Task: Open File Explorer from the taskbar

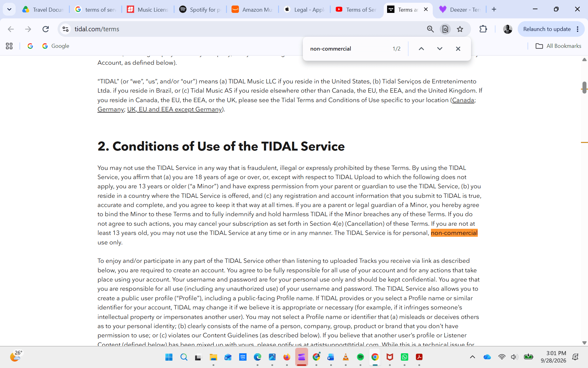Action: (x=213, y=357)
